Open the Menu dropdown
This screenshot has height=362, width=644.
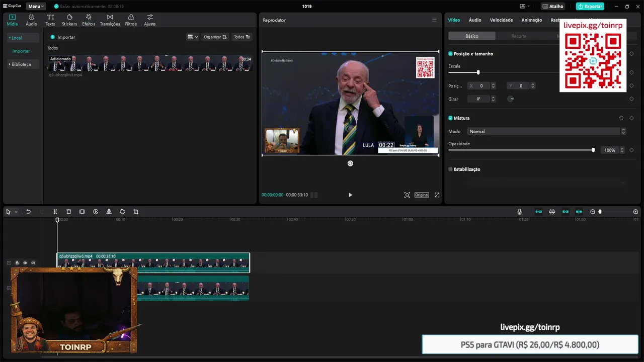(x=36, y=7)
